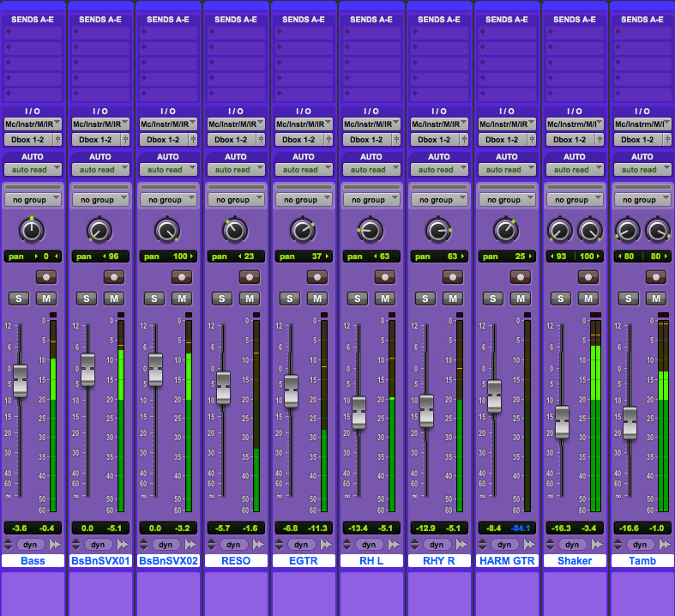Open Shaker auto read automation dropdown
The height and width of the screenshot is (616, 675).
(x=575, y=170)
